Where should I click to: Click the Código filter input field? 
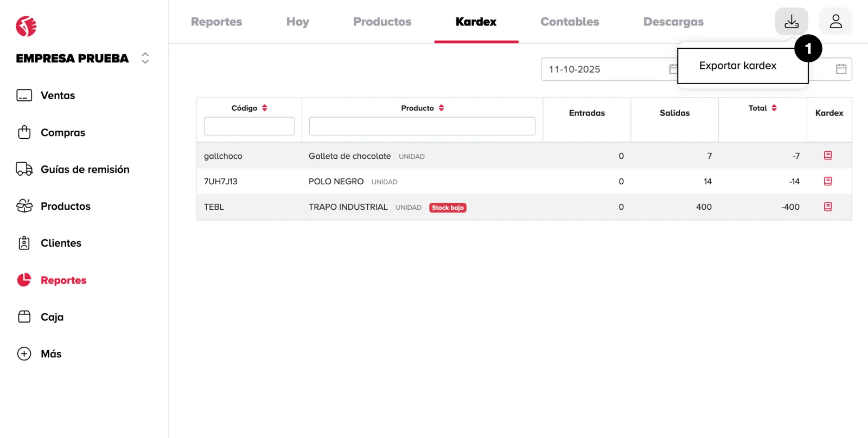(249, 126)
